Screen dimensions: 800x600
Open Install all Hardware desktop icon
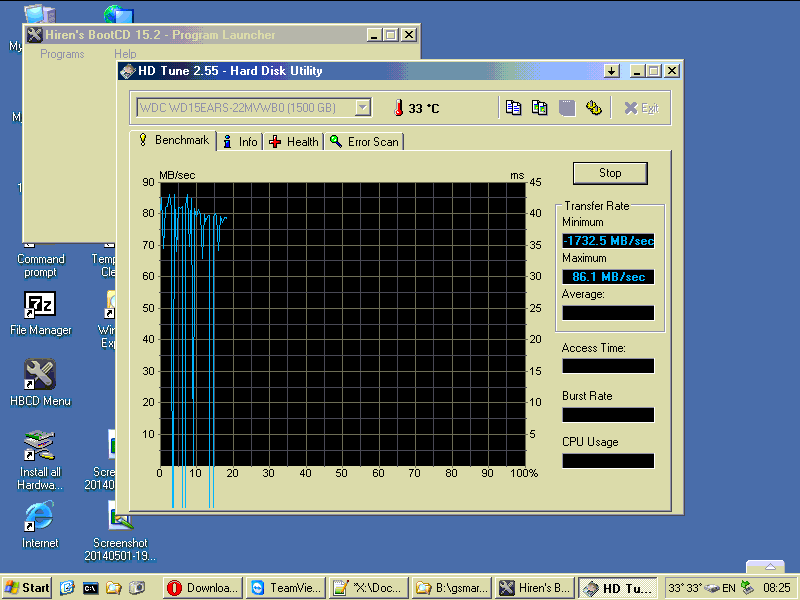coord(40,460)
